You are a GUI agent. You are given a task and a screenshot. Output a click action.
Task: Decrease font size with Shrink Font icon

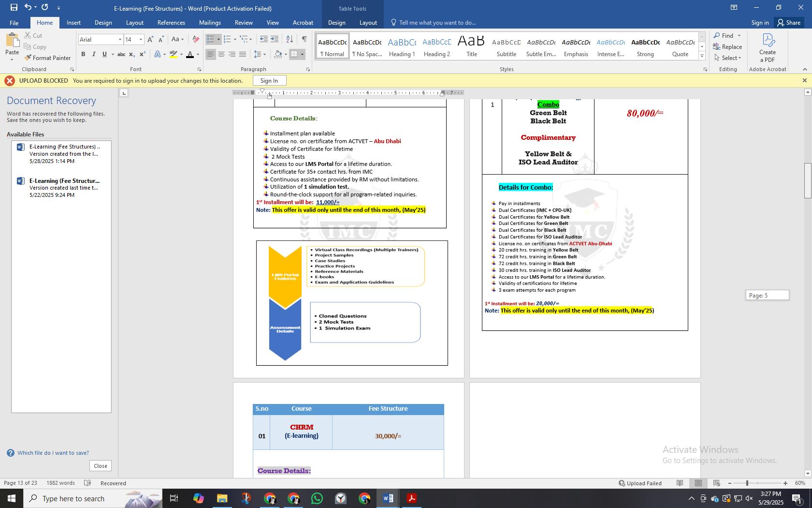(161, 39)
